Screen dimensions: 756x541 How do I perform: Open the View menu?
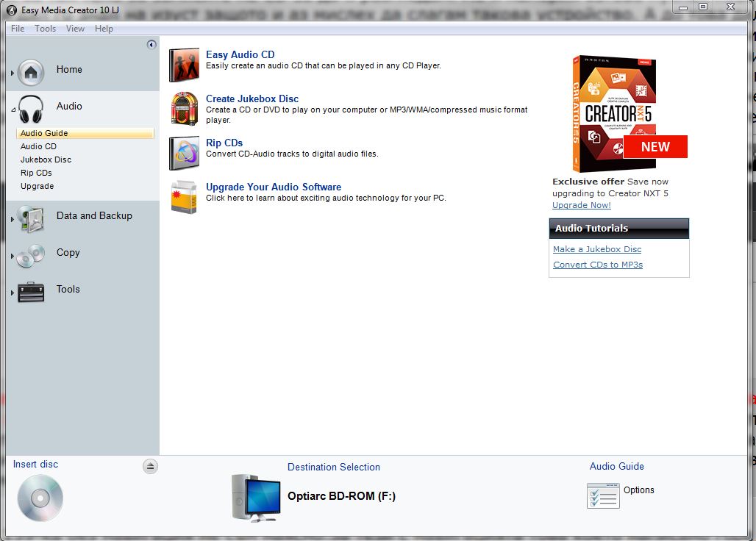pos(75,29)
